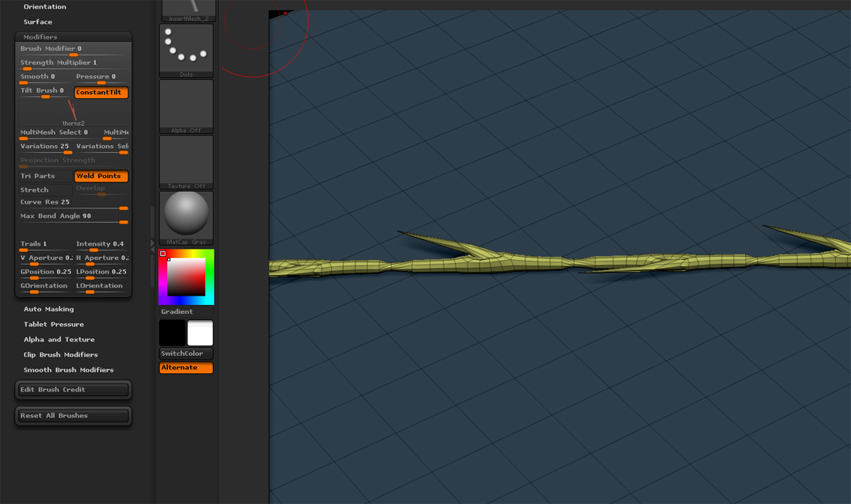Viewport: 851px width, 504px height.
Task: Adjust the Smooth slider
Action: coord(46,78)
